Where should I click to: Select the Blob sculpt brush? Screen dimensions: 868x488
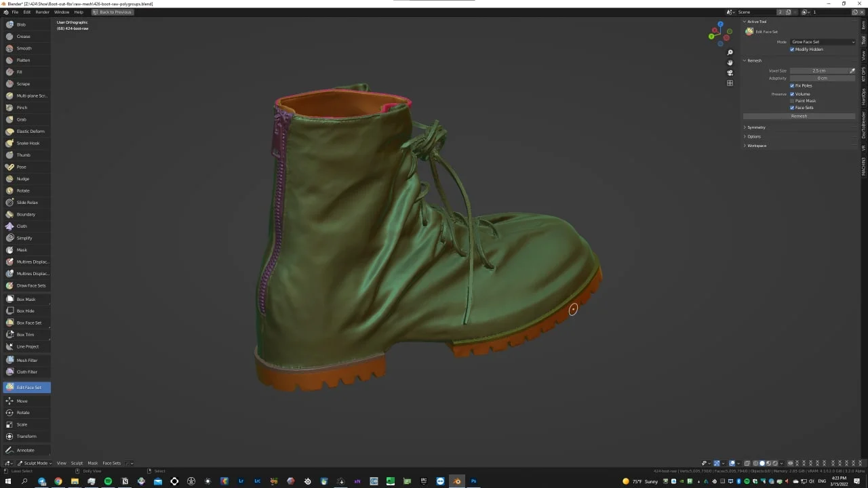[x=26, y=24]
